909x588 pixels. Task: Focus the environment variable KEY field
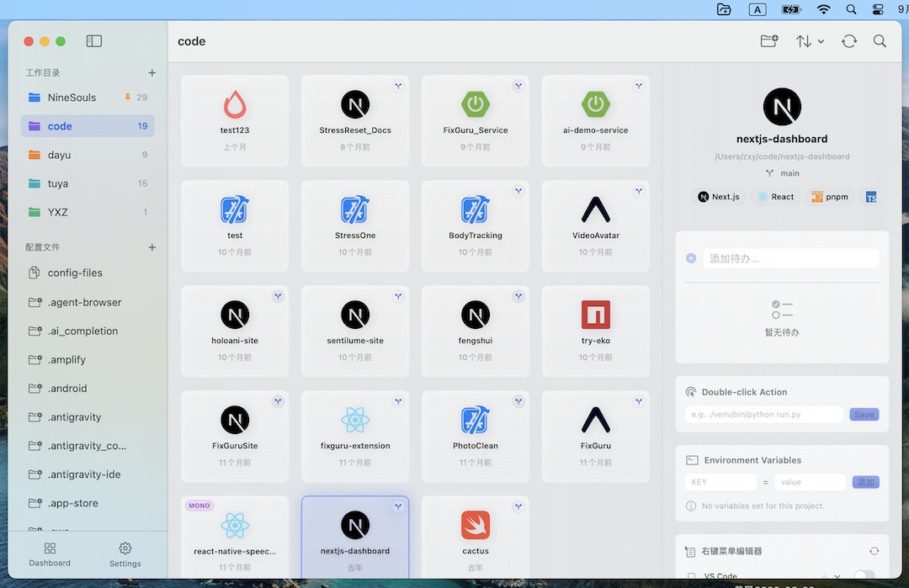[720, 482]
